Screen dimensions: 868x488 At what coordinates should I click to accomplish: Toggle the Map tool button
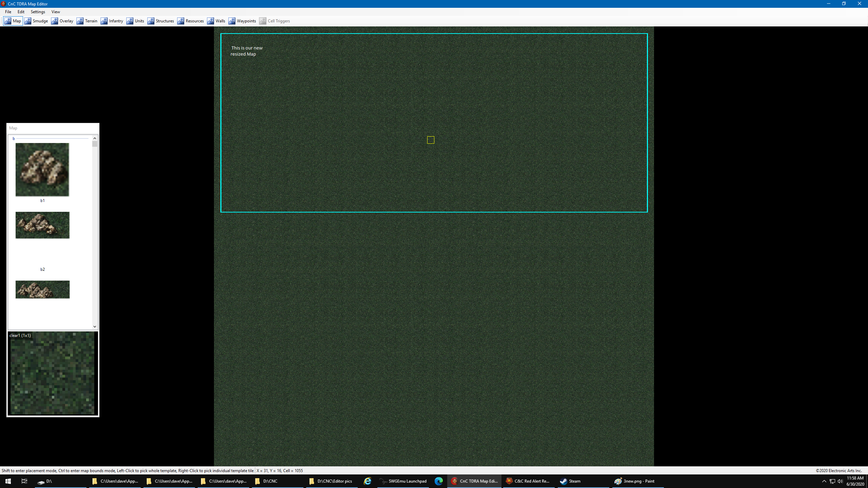point(13,21)
